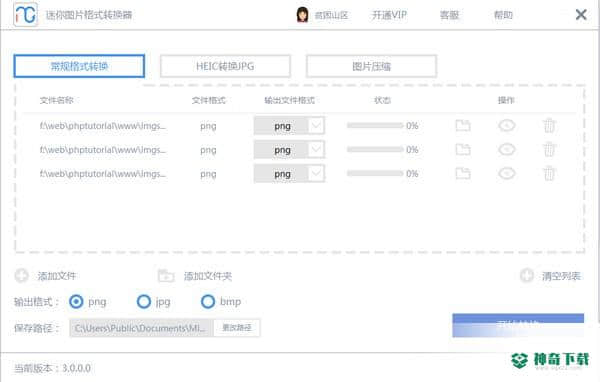Switch to HEIC转换JPG tab
Image resolution: width=600 pixels, height=382 pixels.
pos(225,66)
